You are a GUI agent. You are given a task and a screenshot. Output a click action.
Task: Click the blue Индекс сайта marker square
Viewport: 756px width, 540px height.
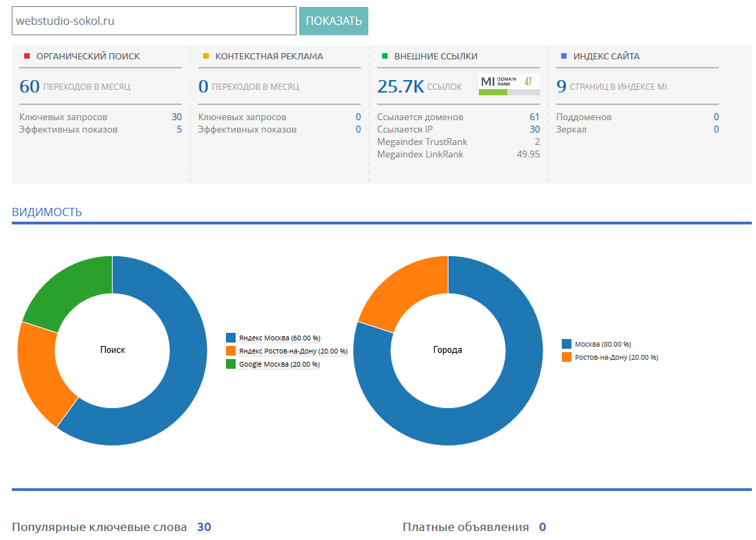tap(564, 57)
